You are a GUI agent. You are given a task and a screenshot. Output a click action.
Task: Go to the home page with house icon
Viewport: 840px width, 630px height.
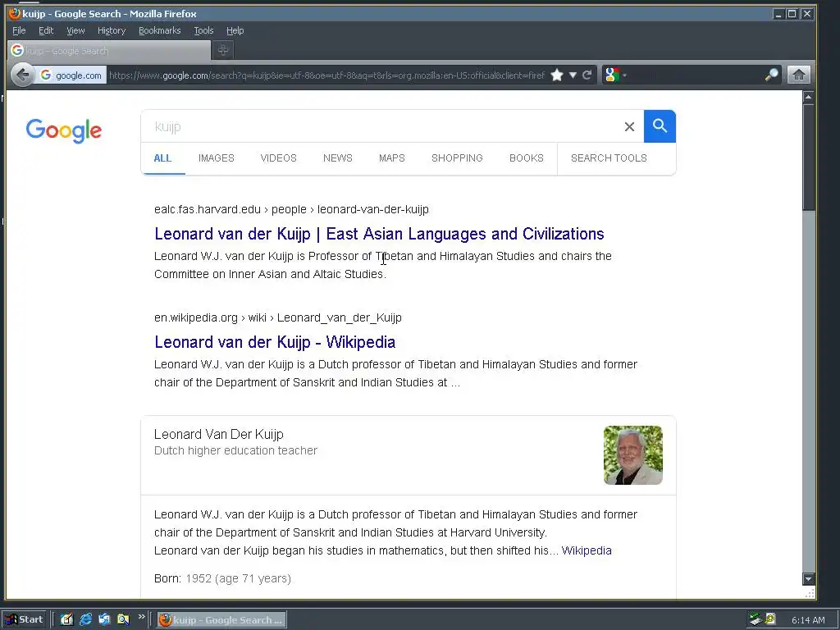click(x=798, y=75)
